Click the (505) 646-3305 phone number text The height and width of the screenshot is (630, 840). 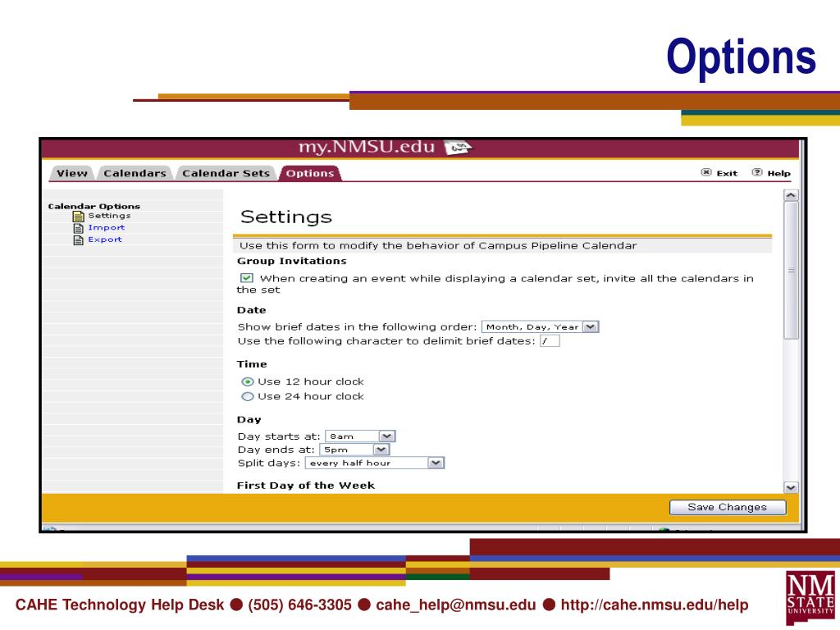(299, 605)
